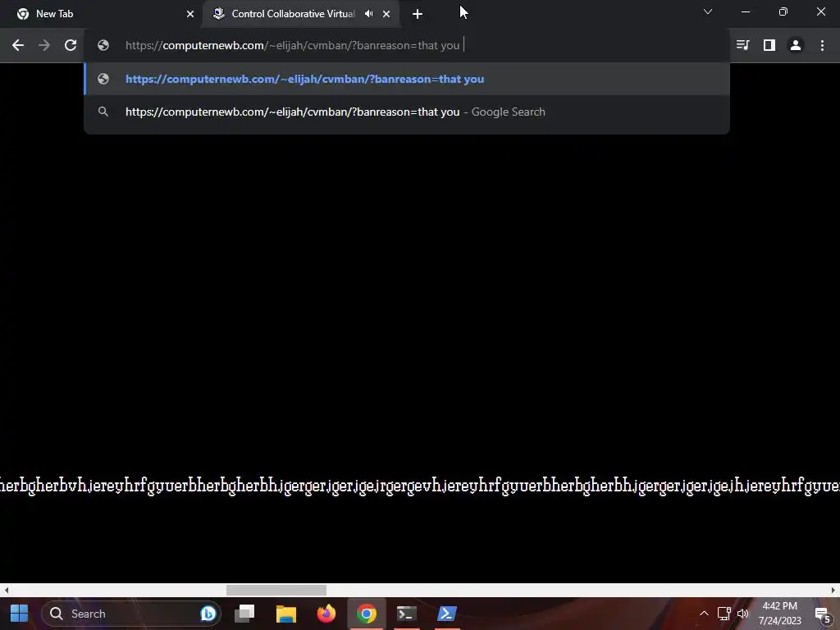840x630 pixels.
Task: Minimize the Chrome window
Action: coord(745,11)
